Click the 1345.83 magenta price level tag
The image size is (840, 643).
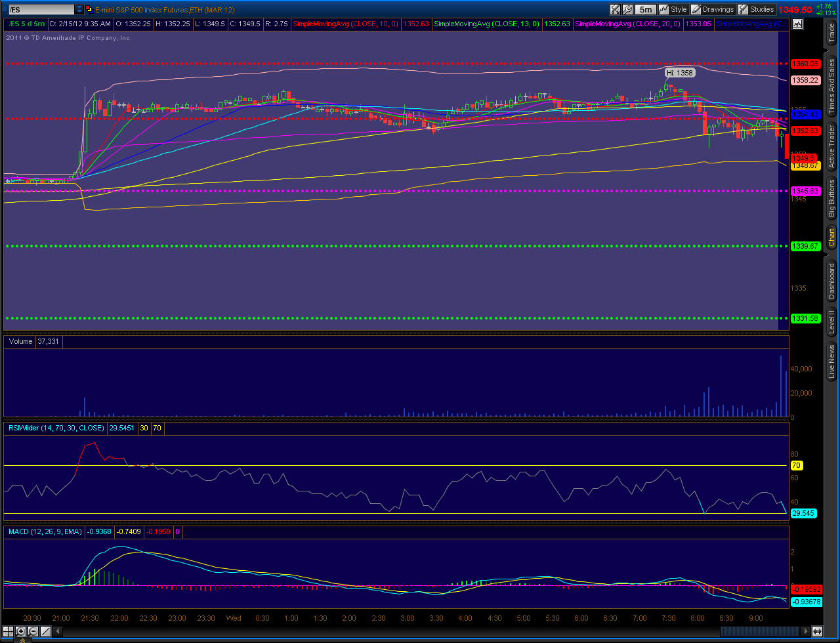805,191
